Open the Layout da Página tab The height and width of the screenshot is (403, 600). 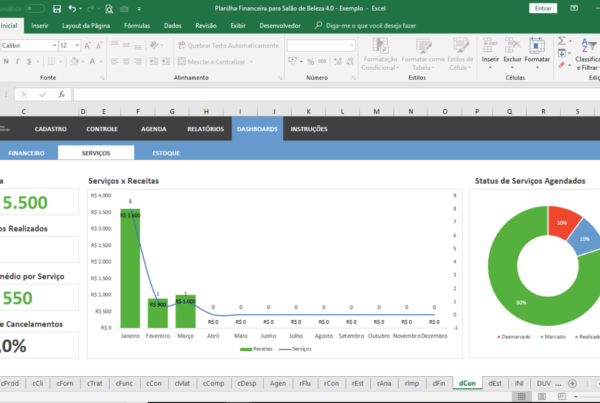coord(86,26)
